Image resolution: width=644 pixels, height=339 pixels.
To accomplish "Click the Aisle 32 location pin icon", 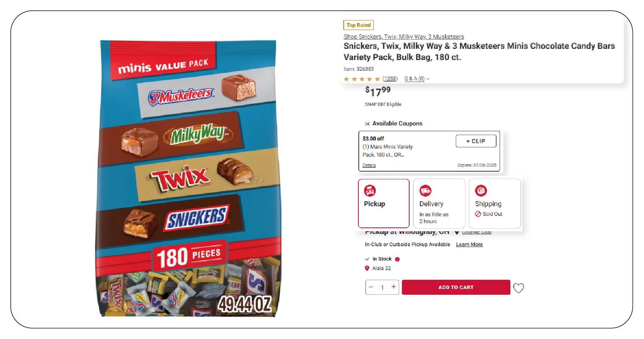I will pos(367,268).
